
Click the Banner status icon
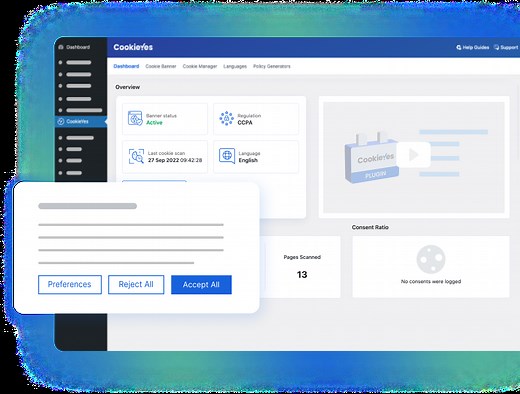[135, 118]
